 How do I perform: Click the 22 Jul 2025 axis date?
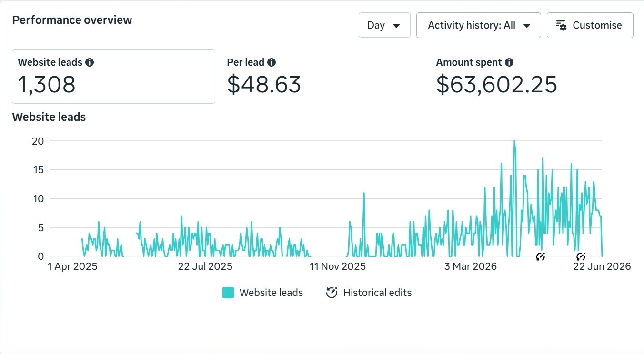coord(205,266)
